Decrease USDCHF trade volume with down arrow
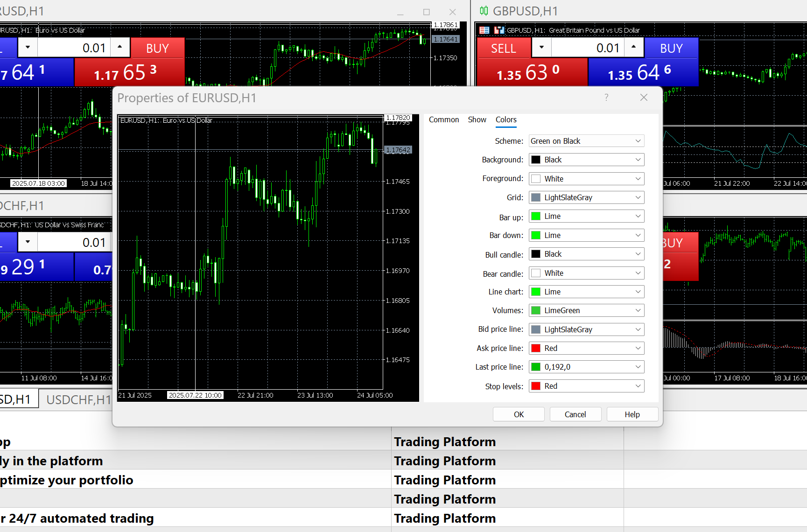Viewport: 807px width, 532px height. 28,242
